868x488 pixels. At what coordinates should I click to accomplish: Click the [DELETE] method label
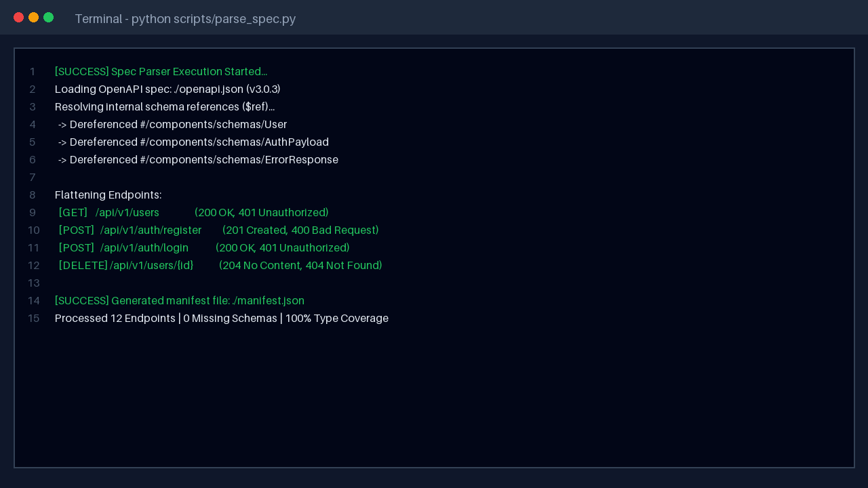click(x=83, y=266)
